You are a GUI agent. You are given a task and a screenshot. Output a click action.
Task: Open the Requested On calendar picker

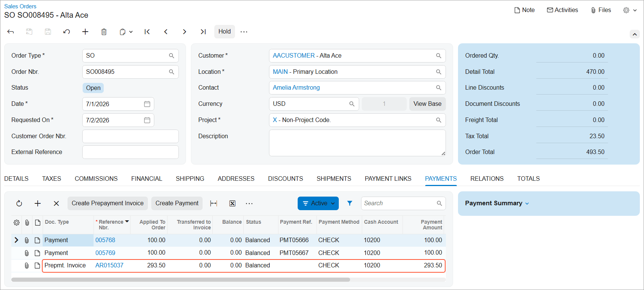click(x=147, y=120)
